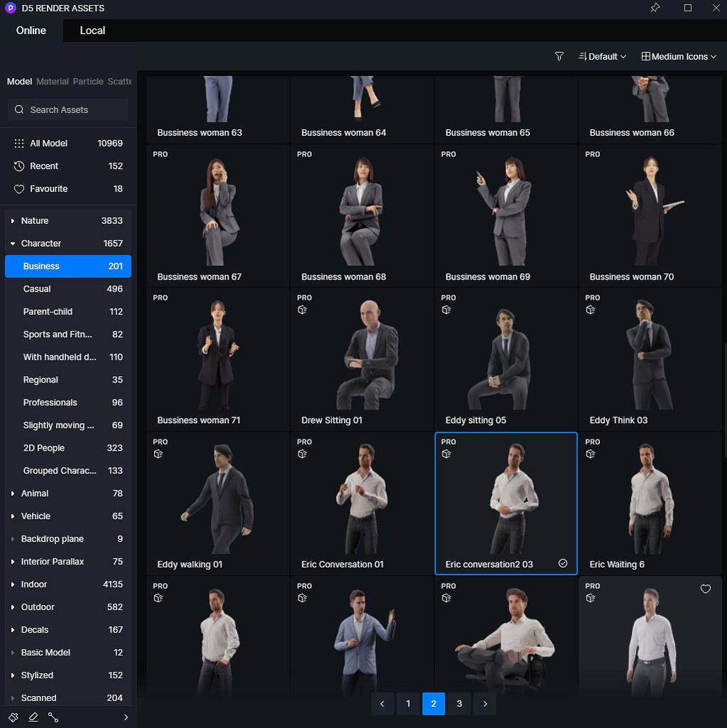
Task: Pin the assets window with pin icon
Action: 655,8
